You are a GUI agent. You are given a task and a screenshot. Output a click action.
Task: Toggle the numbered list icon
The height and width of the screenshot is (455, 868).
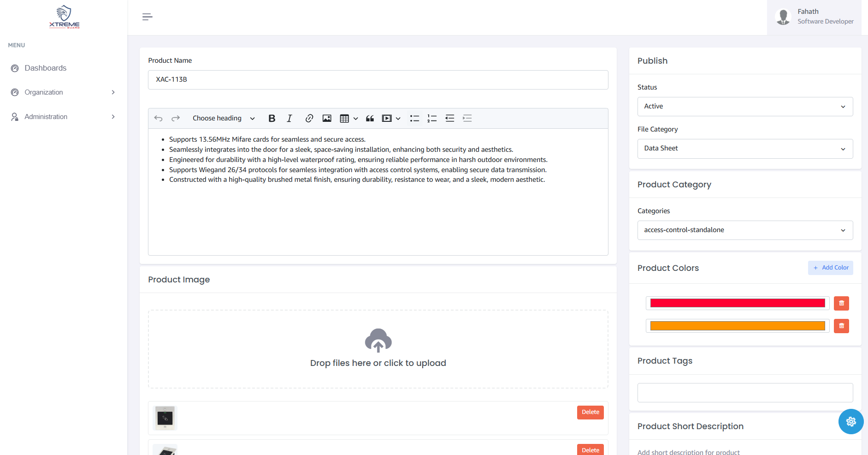432,119
